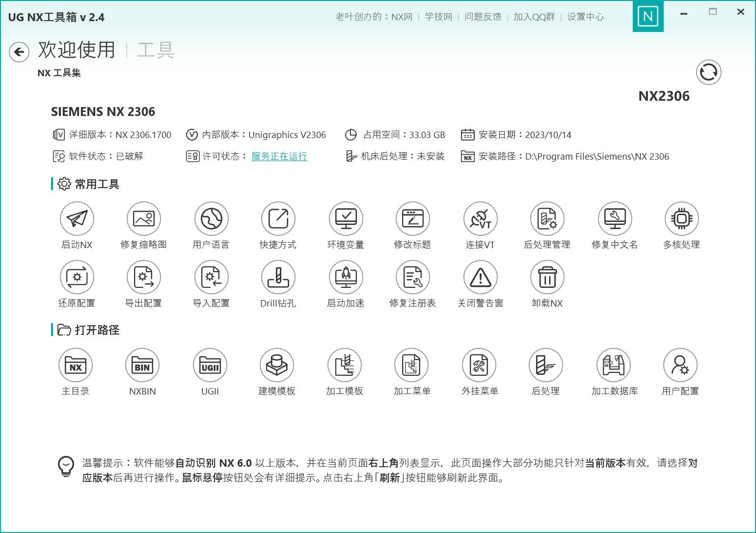This screenshot has width=756, height=533.
Task: Open the 主目录 NX folder icon
Action: [76, 365]
